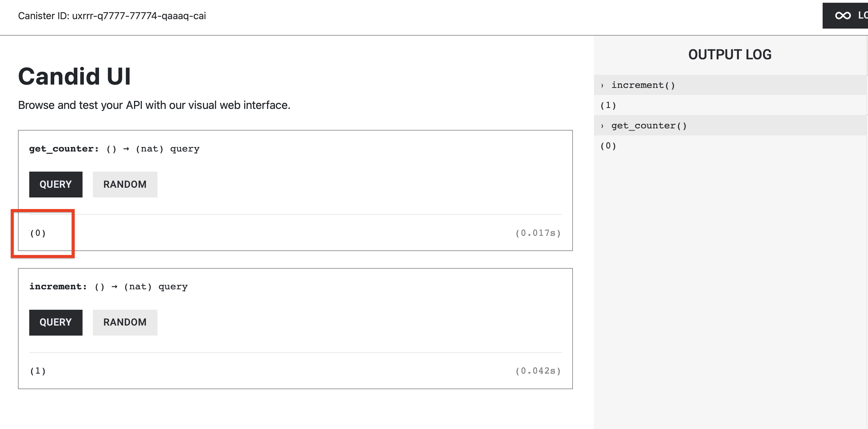This screenshot has width=868, height=429.
Task: Click the highlighted (0) result in the get_counter card
Action: tap(38, 233)
